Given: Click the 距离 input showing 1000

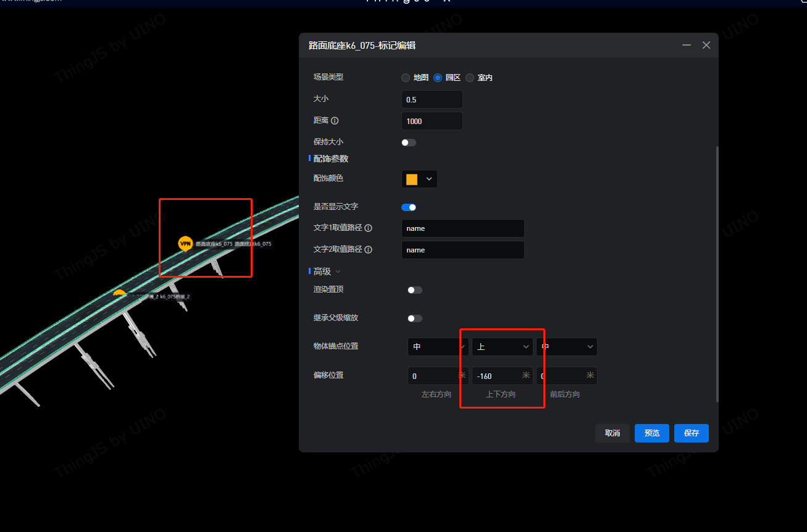Looking at the screenshot, I should 432,121.
